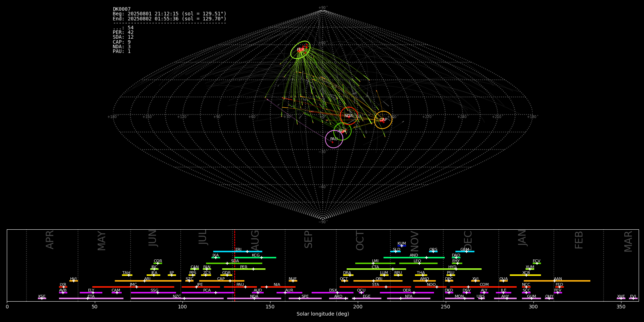The width and height of the screenshot is (644, 322).
Task: Click the 200 tick on solar longitude axis
Action: click(x=358, y=307)
